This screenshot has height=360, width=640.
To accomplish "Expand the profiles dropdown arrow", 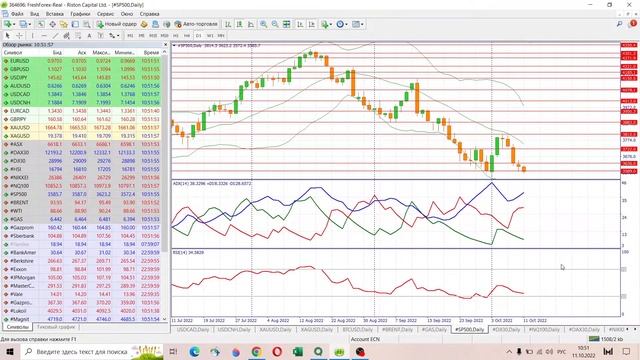I will point(30,24).
